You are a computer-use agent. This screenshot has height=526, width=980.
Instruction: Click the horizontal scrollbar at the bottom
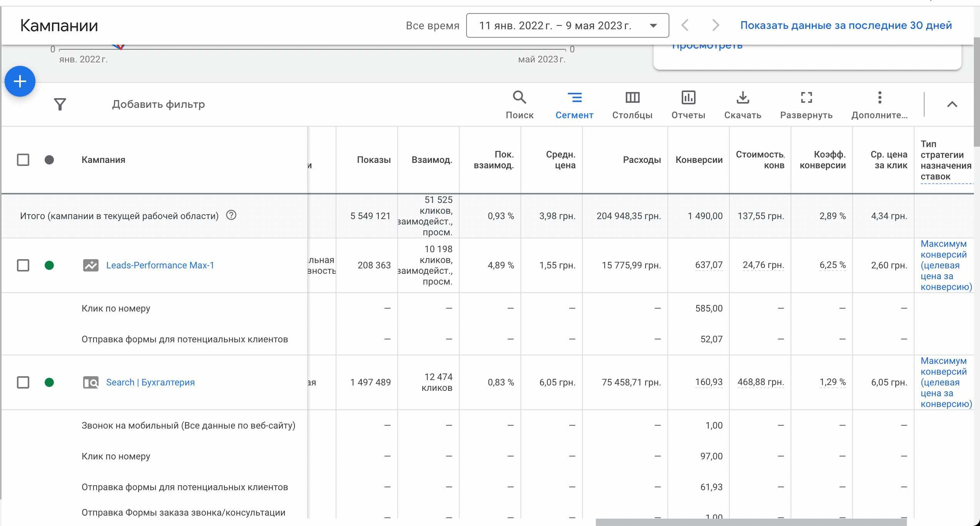click(751, 522)
